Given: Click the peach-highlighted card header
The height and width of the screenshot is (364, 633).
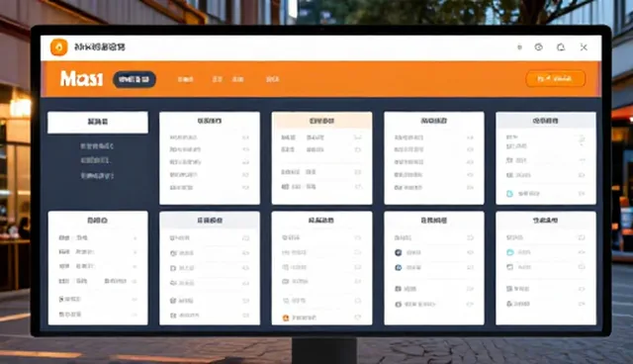Looking at the screenshot, I should [x=321, y=121].
